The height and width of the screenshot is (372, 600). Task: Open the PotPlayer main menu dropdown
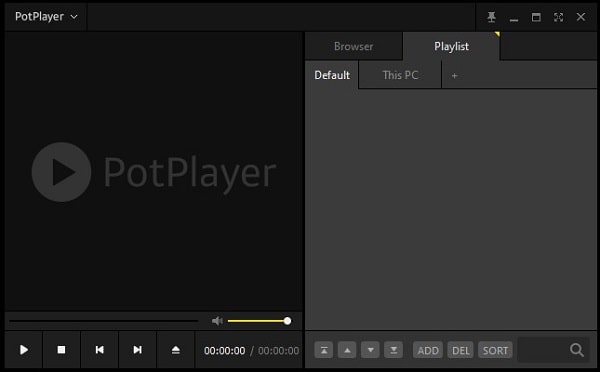point(46,17)
